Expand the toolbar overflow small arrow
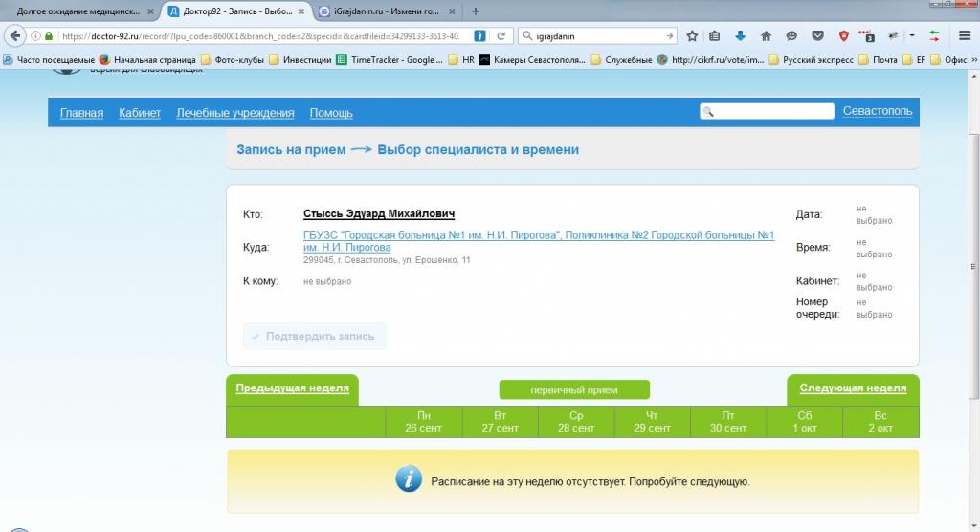 (x=912, y=36)
